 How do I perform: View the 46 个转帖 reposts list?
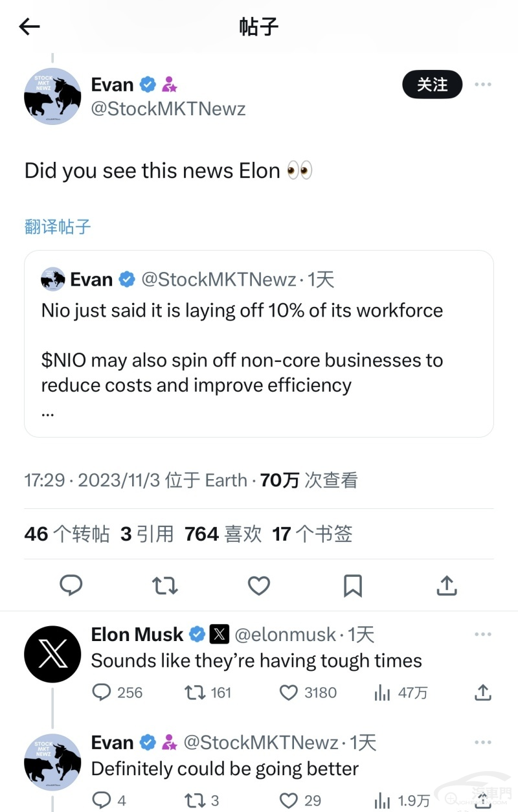pyautogui.click(x=67, y=534)
